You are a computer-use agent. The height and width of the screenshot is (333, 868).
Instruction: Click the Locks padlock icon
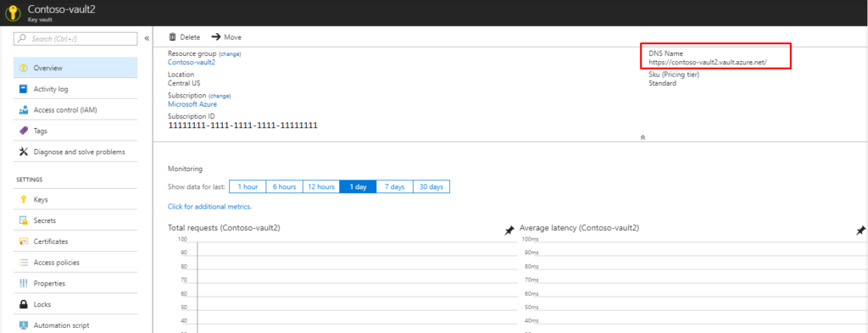click(23, 304)
